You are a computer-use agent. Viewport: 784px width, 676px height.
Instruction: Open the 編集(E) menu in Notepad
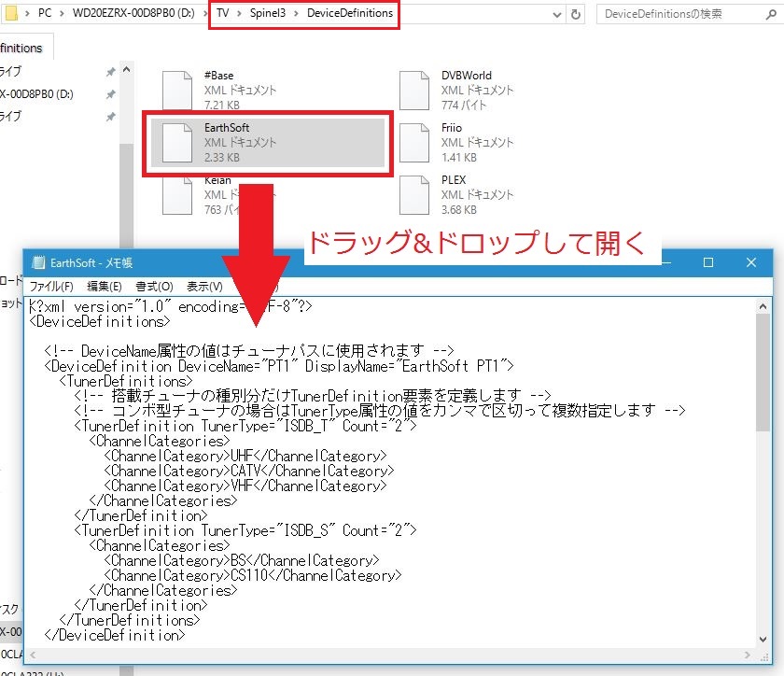click(104, 287)
